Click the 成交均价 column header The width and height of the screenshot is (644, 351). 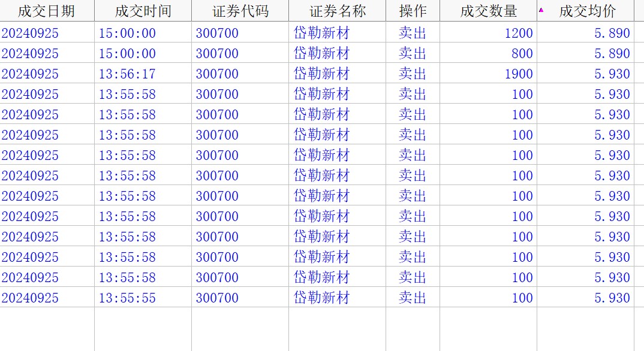[x=587, y=11]
